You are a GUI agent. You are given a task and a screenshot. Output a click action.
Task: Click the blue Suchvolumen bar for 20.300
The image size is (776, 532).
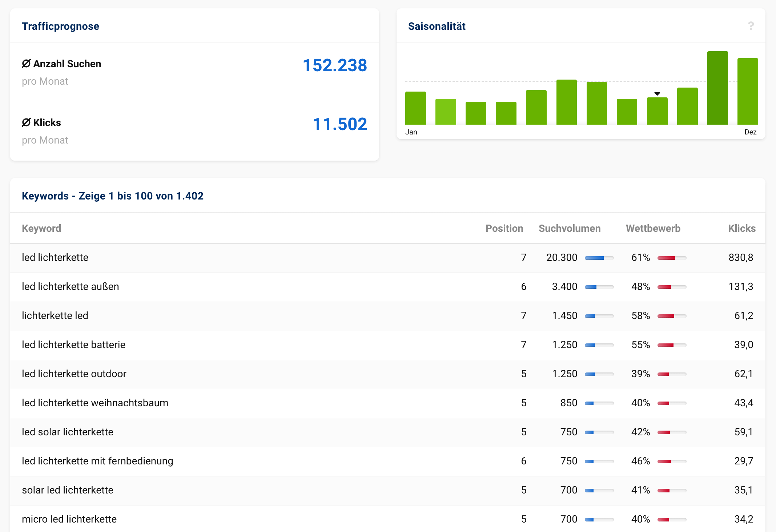599,258
